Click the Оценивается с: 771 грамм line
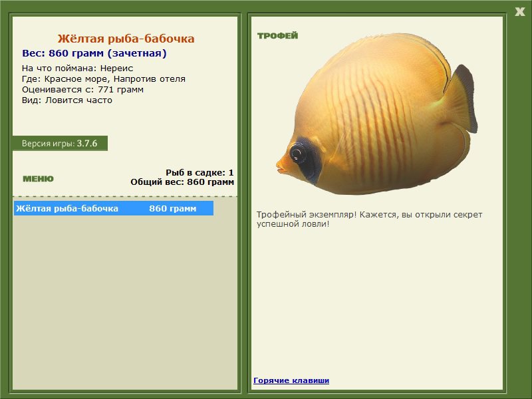 tap(82, 90)
